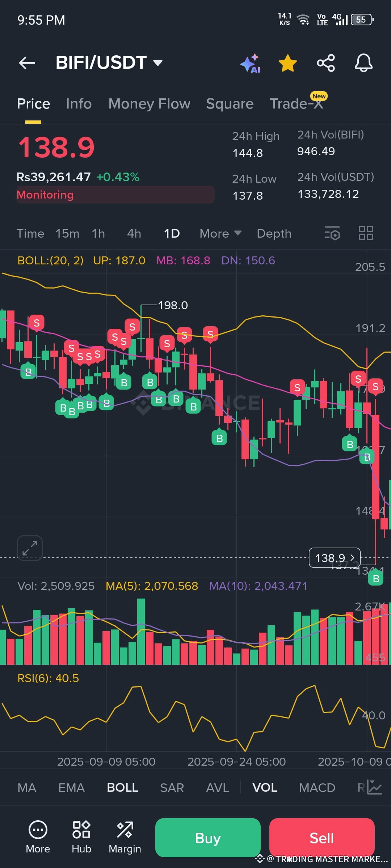This screenshot has height=868, width=391.
Task: Tap the RSI(6): 40.5 readout
Action: pos(48,678)
